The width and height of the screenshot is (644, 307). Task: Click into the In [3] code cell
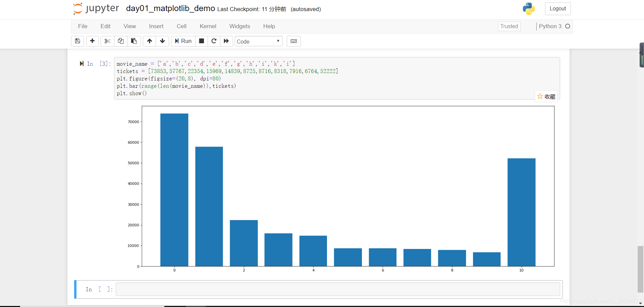coord(337,78)
